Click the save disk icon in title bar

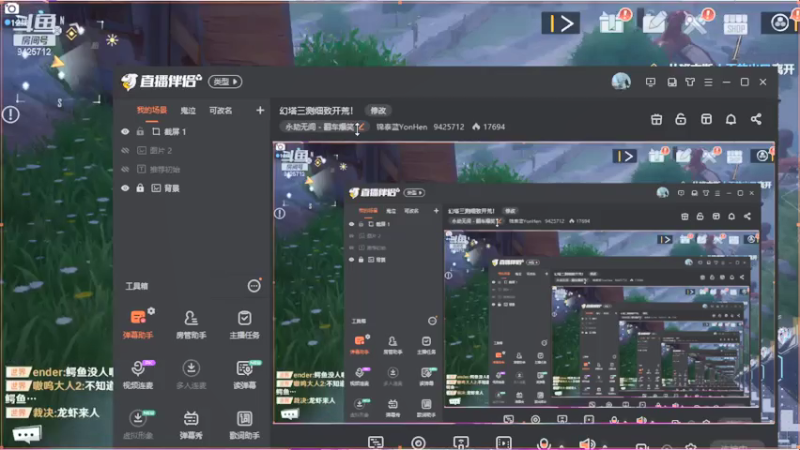[x=672, y=82]
